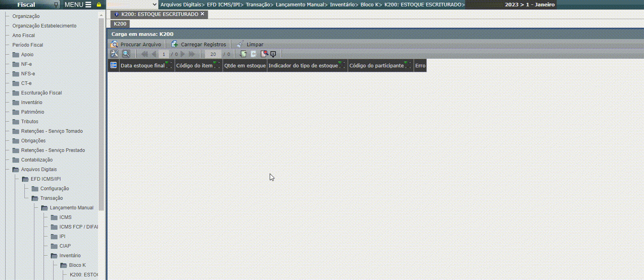Toggle the pin icon next to Fiscal
644x280 pixels.
click(x=56, y=5)
